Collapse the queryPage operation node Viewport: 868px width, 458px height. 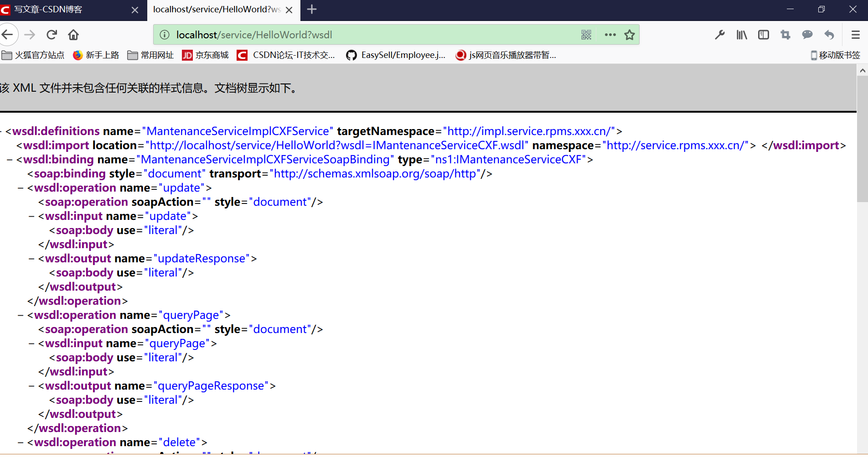pos(19,315)
